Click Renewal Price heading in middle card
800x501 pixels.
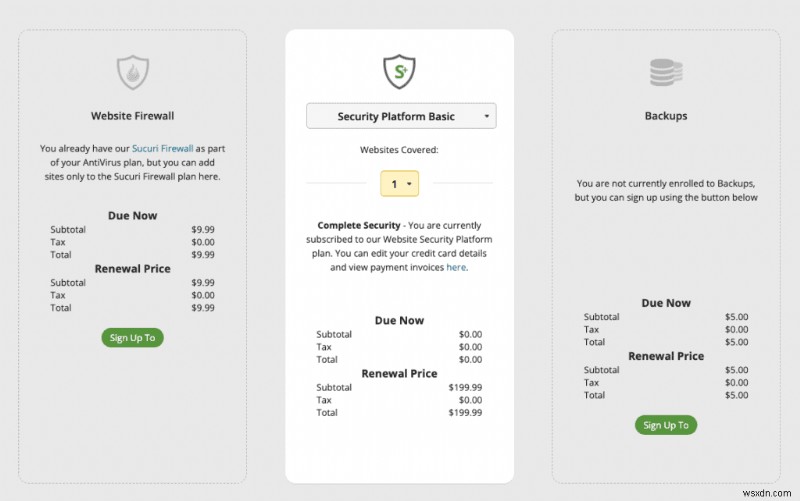point(399,373)
